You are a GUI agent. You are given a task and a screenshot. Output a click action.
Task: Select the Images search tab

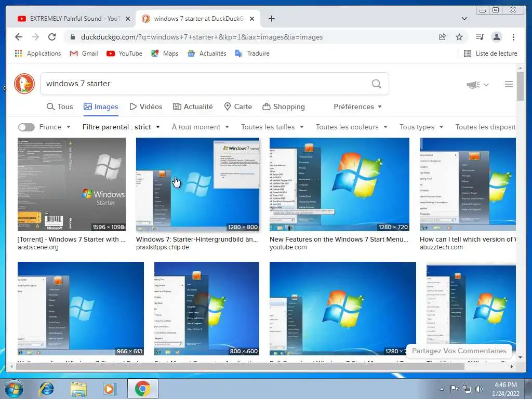[x=101, y=107]
